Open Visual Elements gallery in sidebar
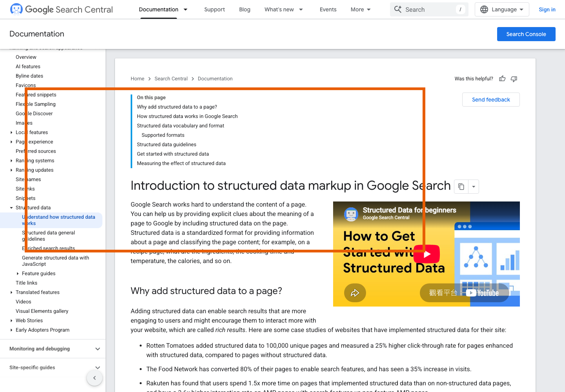Image resolution: width=565 pixels, height=392 pixels. tap(42, 311)
